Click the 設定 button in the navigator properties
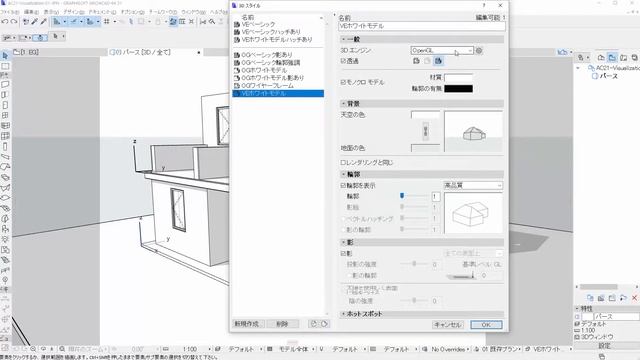This screenshot has height=360, width=640. (x=604, y=346)
